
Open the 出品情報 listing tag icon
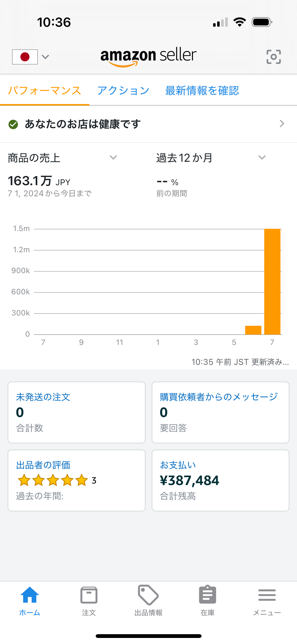pyautogui.click(x=148, y=595)
